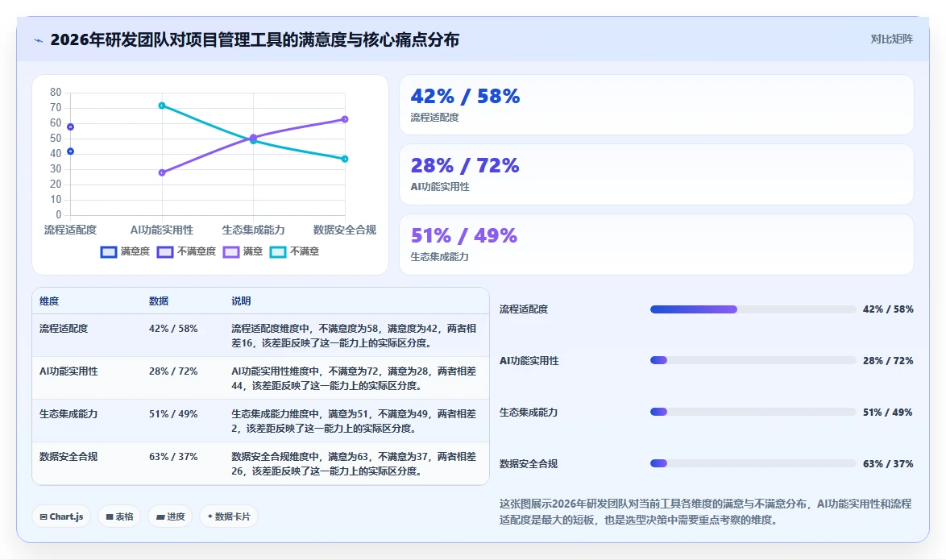The width and height of the screenshot is (946, 560).
Task: Click the 表格 tag chip
Action: pos(119,516)
